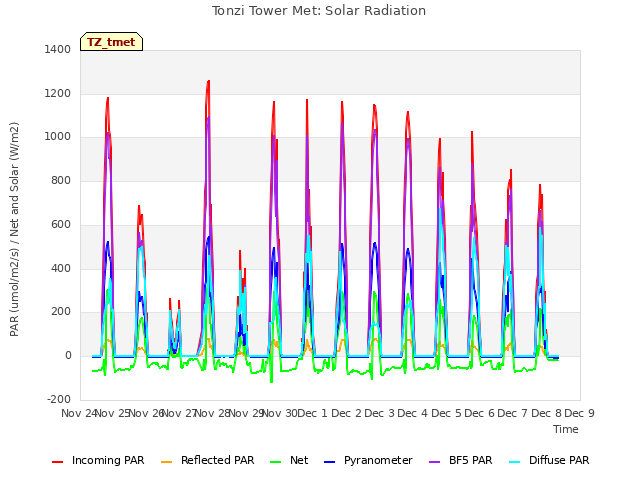This screenshot has width=640, height=480.
Task: Click the 200 y-axis tick label
Action: 61,312
